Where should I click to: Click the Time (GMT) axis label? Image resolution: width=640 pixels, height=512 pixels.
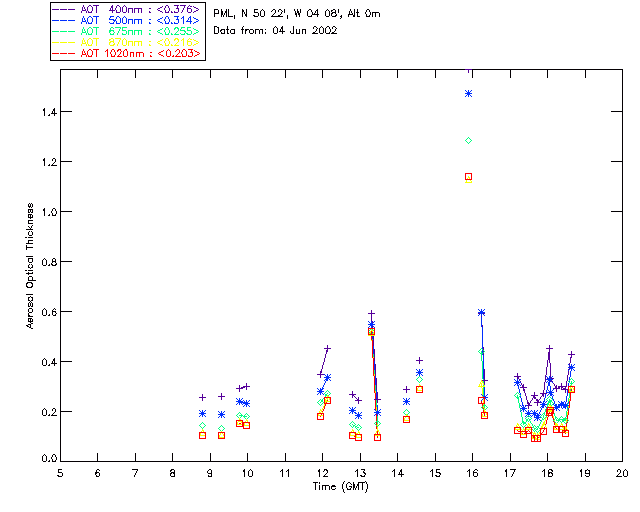coord(341,487)
